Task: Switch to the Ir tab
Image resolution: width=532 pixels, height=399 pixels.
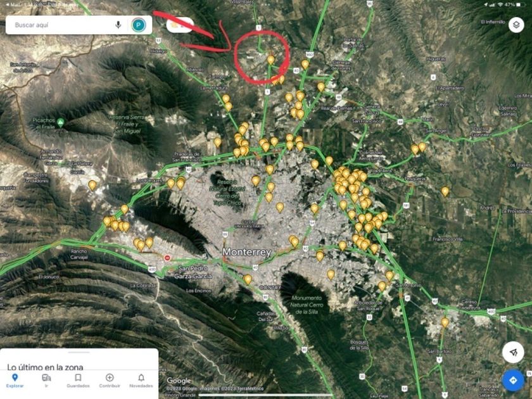Action: pos(46,381)
